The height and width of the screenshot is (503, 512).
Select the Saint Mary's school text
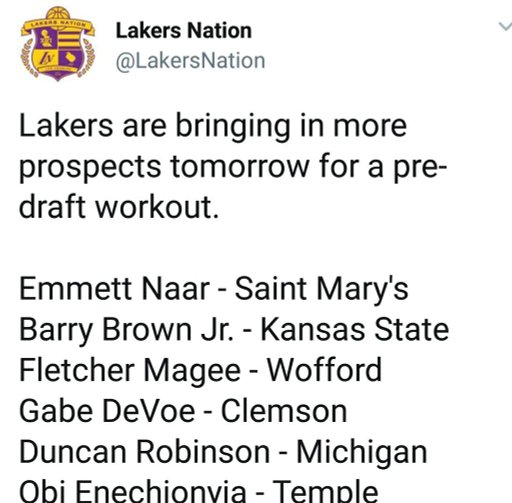[x=321, y=289]
